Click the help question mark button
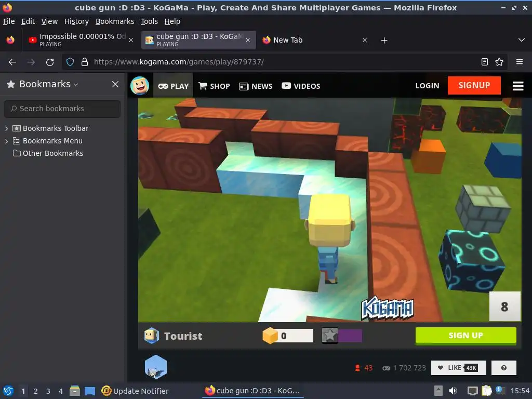This screenshot has height=399, width=532. click(x=504, y=368)
